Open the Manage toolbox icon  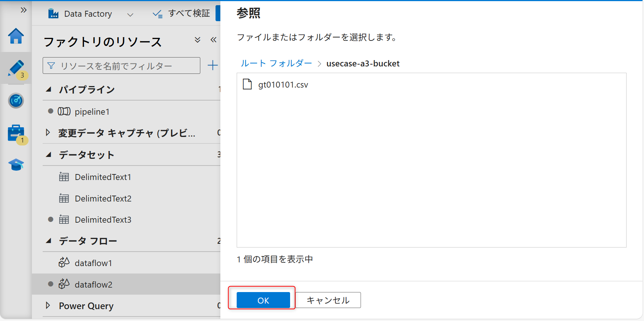16,133
